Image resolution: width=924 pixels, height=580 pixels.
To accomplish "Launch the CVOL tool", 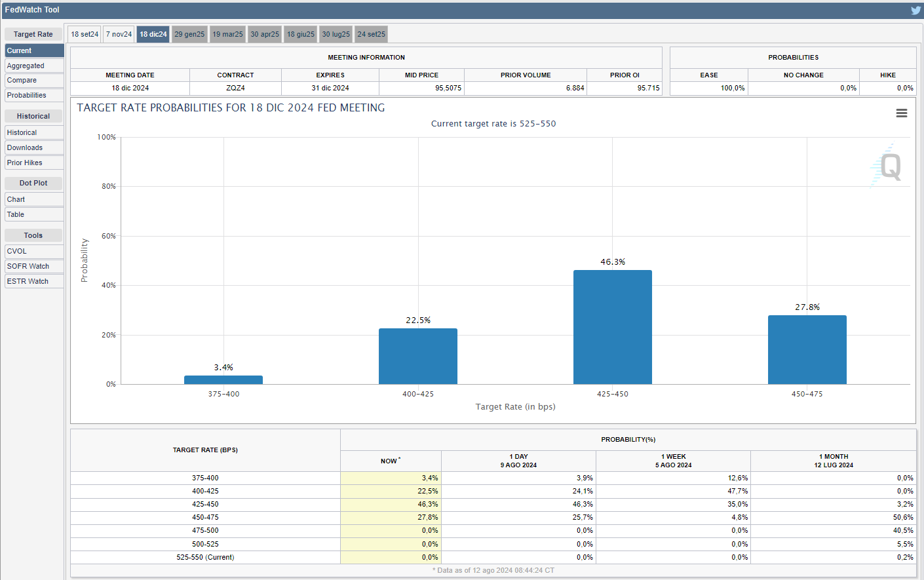I will [34, 251].
